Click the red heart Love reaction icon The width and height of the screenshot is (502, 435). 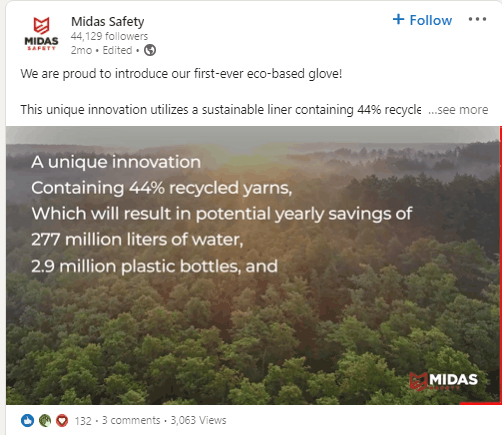pos(62,420)
